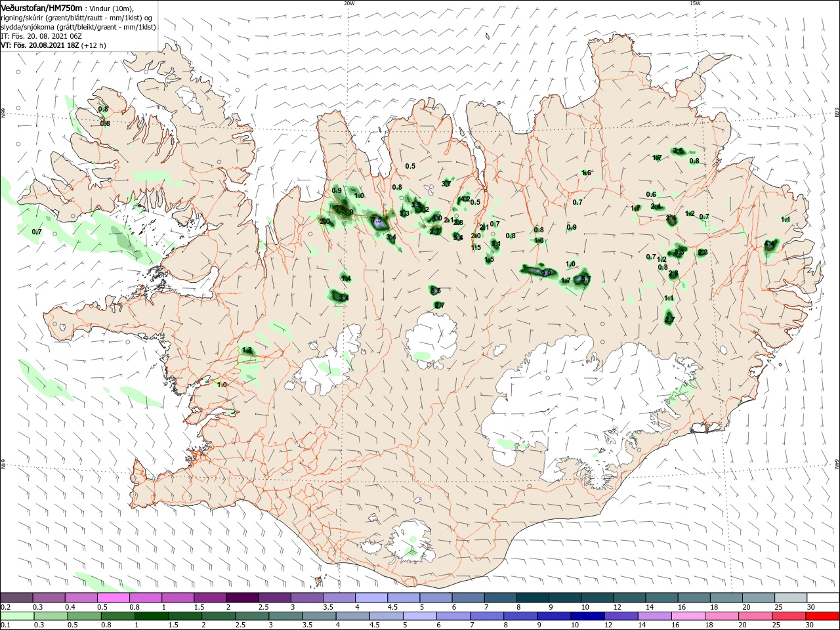
Task: Pick the pale green 0.1–0.3 swatch in the bottom legend row
Action: click(17, 616)
